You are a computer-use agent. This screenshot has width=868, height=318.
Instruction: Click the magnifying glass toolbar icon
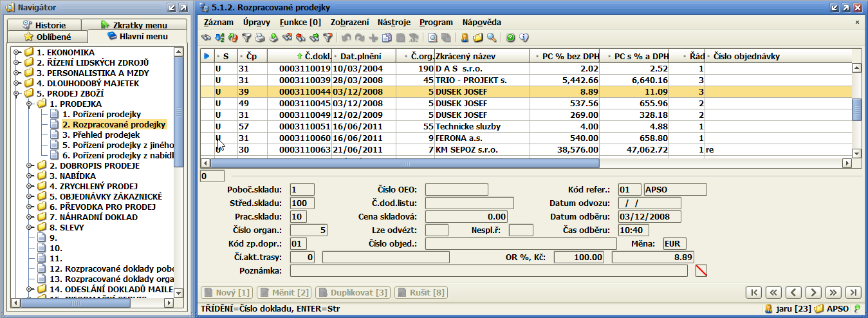(492, 37)
